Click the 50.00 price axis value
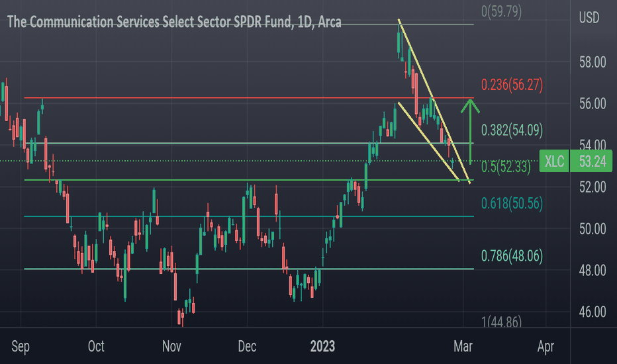This screenshot has width=617, height=364. (x=593, y=228)
